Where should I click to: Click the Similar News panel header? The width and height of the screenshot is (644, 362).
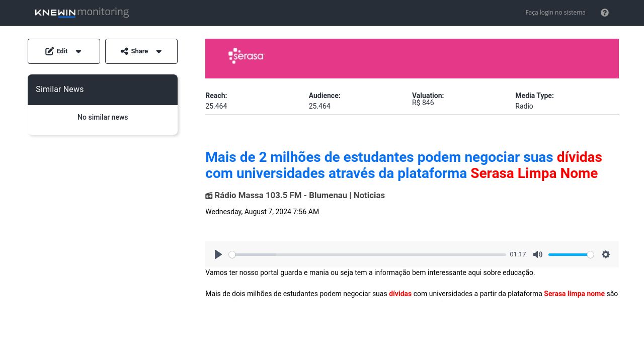[x=103, y=89]
